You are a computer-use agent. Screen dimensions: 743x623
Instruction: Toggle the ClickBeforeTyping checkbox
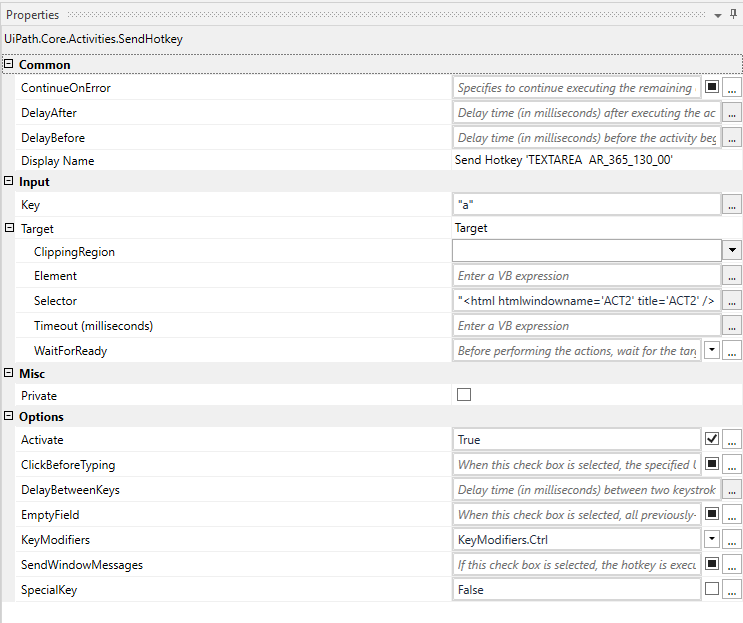(712, 465)
